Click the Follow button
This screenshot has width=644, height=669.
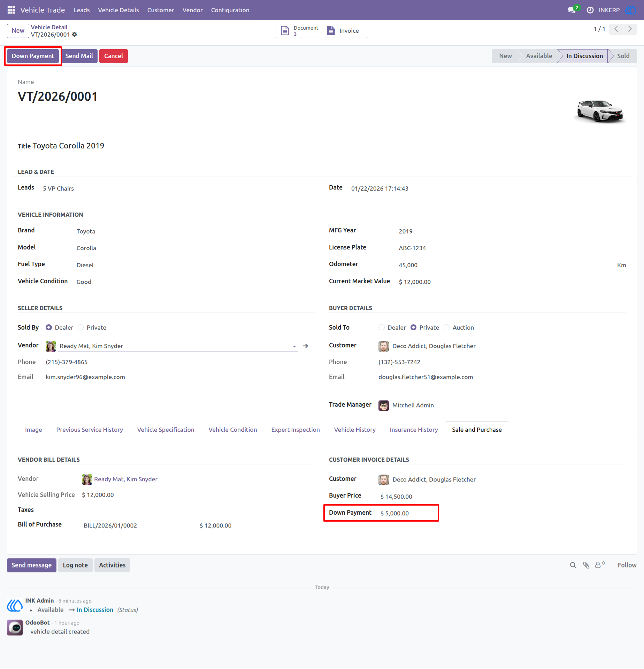(627, 565)
